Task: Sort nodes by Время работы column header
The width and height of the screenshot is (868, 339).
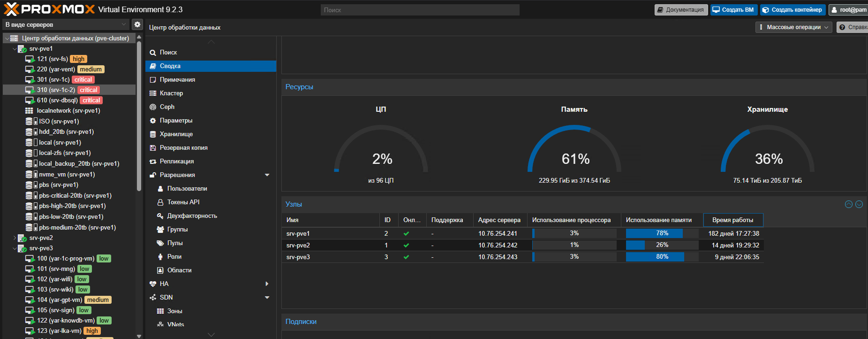Action: click(733, 220)
